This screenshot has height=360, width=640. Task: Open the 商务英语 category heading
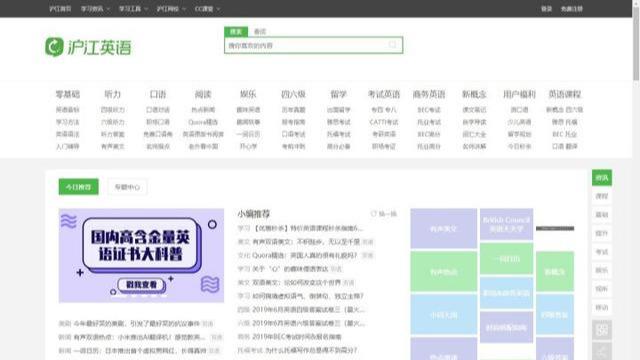point(429,94)
